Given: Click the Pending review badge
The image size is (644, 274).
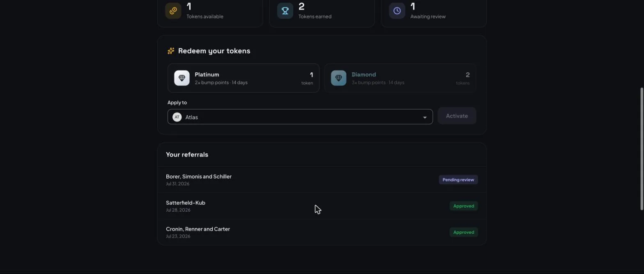Looking at the screenshot, I should point(458,180).
